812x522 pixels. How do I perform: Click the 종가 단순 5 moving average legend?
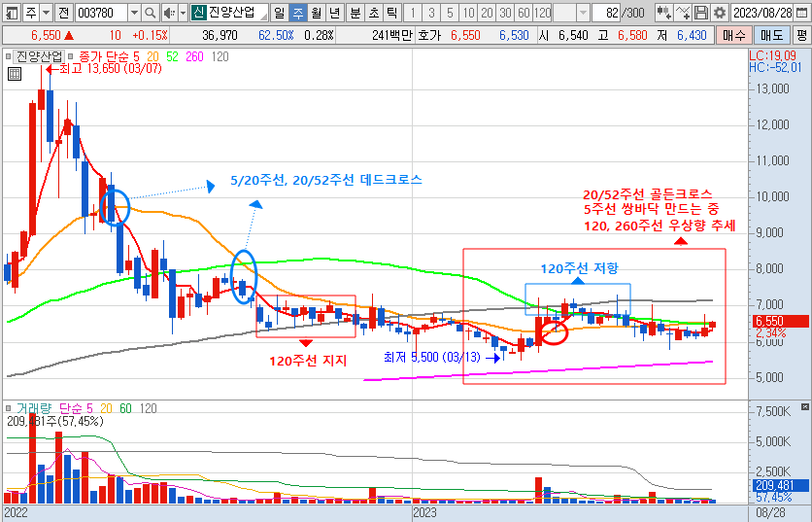(x=109, y=56)
